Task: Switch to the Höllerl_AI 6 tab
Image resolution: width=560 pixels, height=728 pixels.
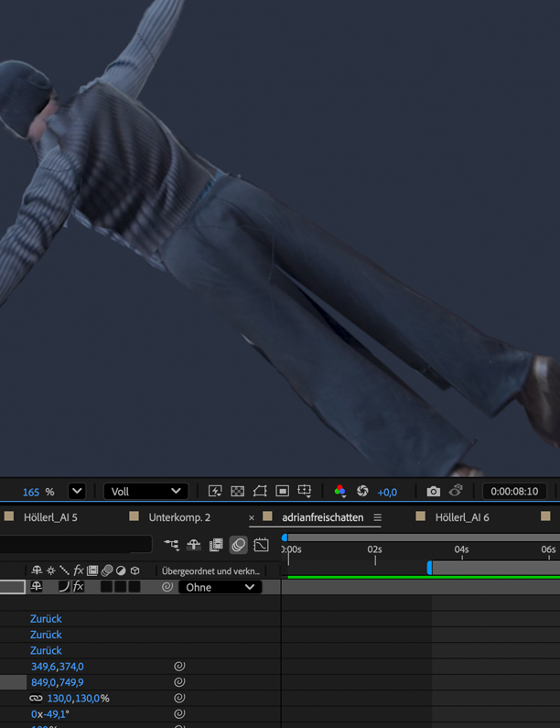Action: coord(462,517)
